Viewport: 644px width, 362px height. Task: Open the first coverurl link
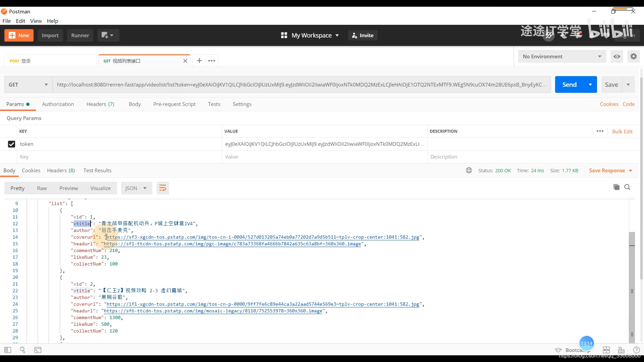tap(263, 237)
